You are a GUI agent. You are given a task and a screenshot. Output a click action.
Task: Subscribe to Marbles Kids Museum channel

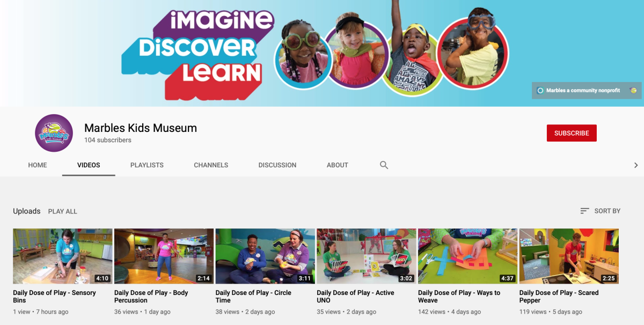(572, 133)
